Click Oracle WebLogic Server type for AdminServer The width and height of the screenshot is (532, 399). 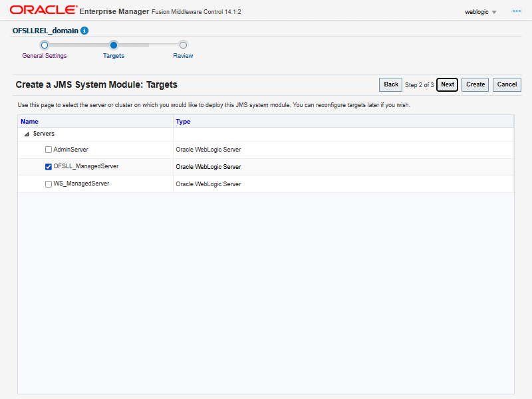[208, 150]
